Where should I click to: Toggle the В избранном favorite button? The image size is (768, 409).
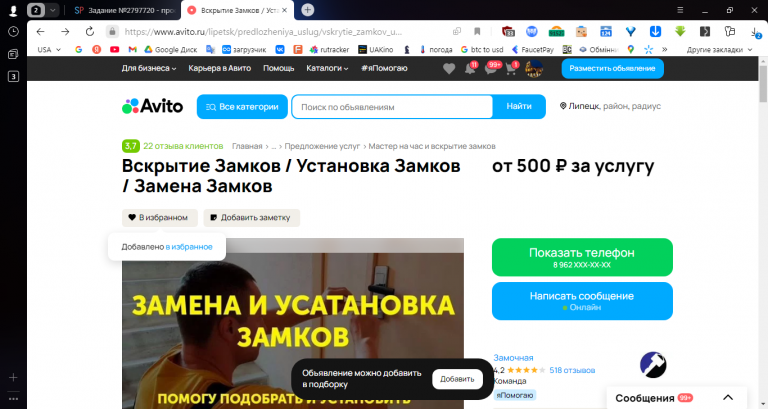(160, 217)
